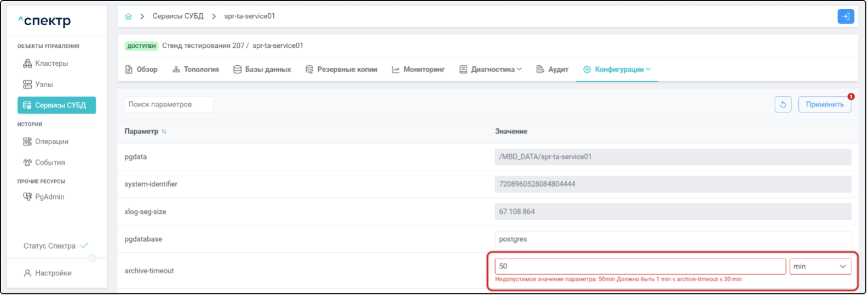Open Кластеры in the sidebar
The width and height of the screenshot is (868, 296).
point(51,64)
